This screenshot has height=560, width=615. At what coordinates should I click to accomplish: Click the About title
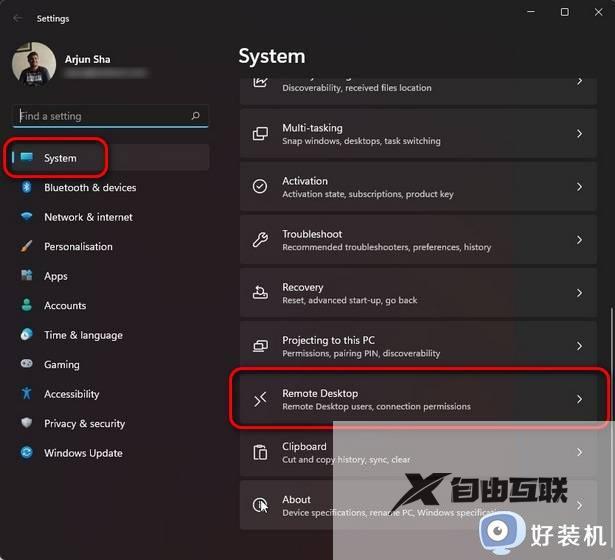296,500
